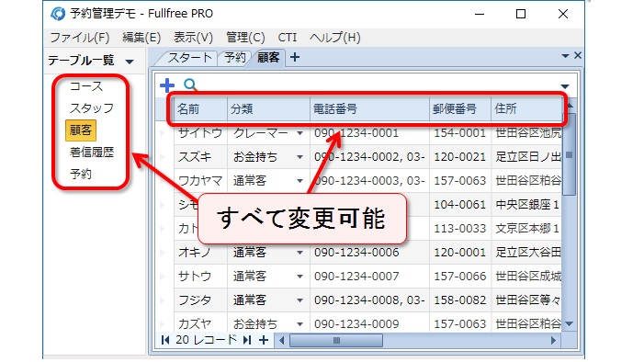Maximize the Fullfree PRO window
644x362 pixels.
pos(521,14)
